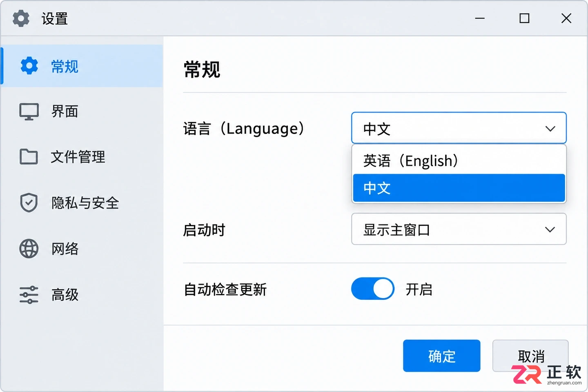The image size is (588, 392).
Task: Click the gear icon beside 常规
Action: [x=29, y=66]
